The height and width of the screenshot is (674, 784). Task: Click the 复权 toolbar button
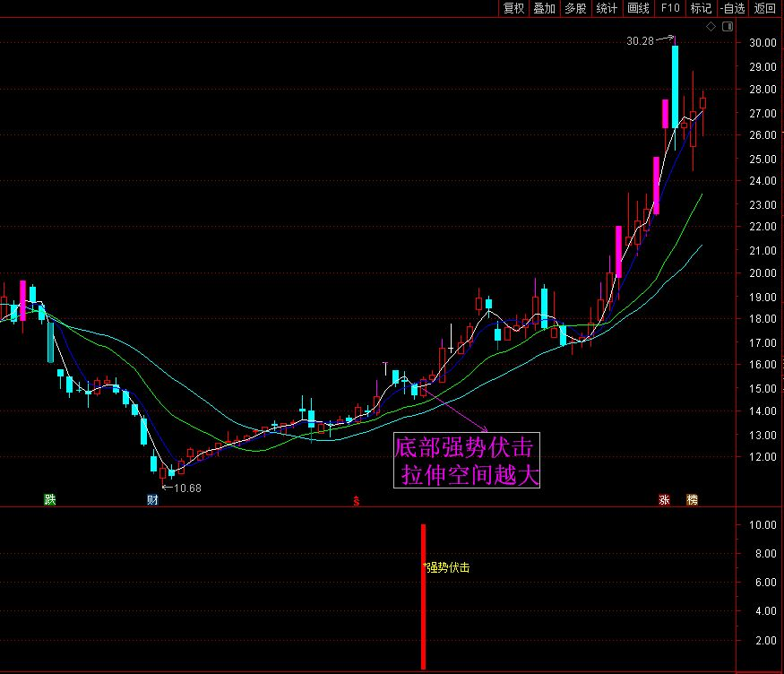[513, 8]
